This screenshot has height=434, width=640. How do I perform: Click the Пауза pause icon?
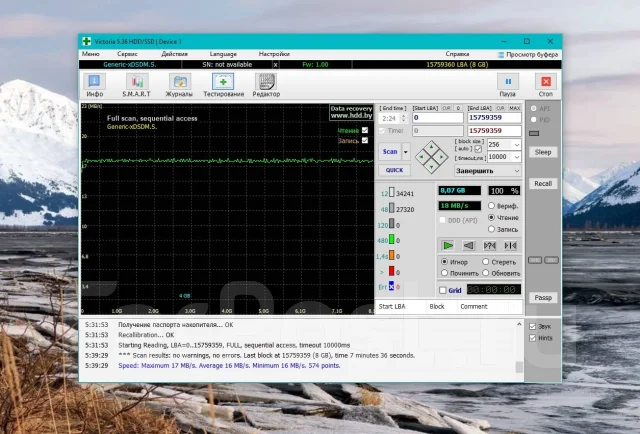(x=508, y=82)
